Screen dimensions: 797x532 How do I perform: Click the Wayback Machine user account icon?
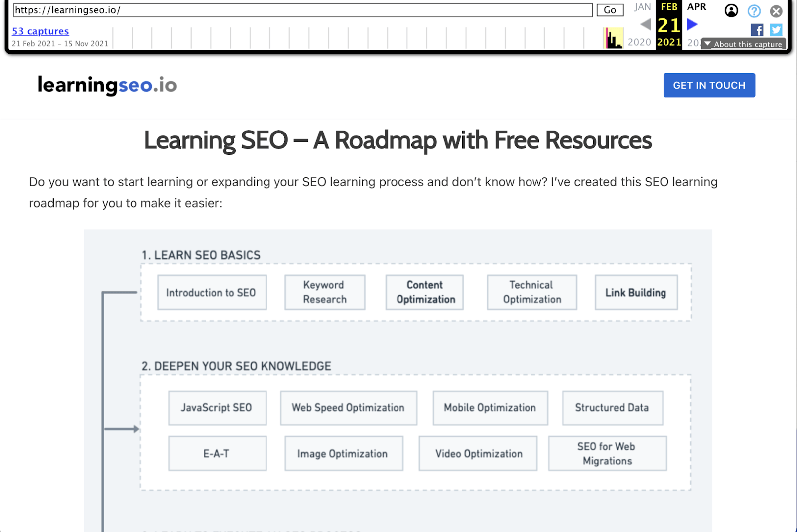pos(731,10)
